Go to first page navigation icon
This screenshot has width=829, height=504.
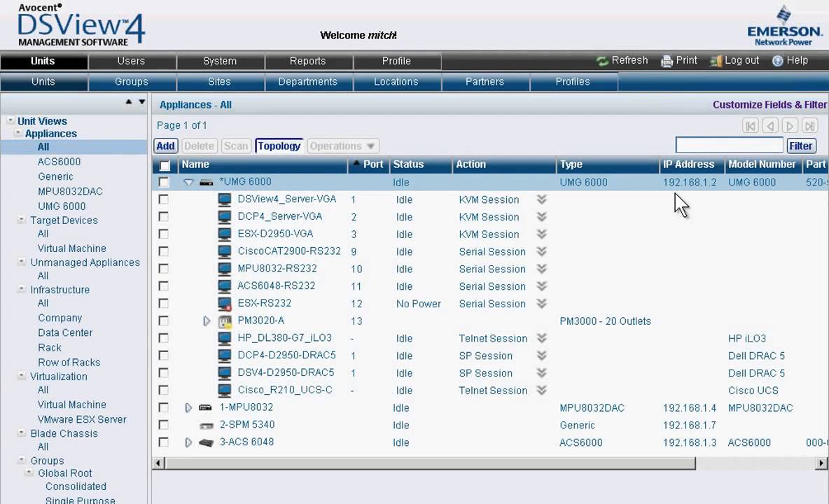(x=750, y=126)
